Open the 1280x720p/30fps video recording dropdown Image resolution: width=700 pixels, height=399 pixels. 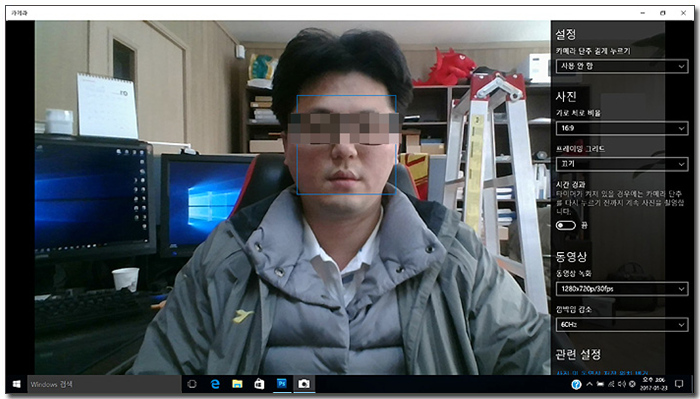(622, 289)
